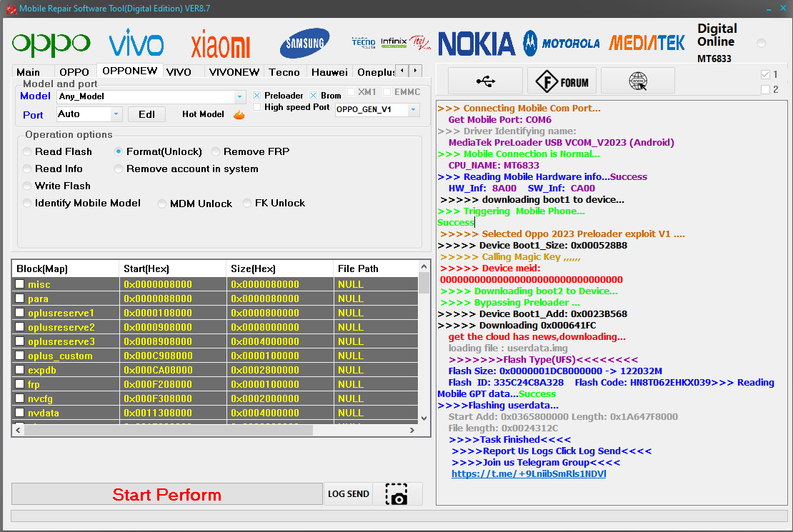Screen dimensions: 793x532
Task: Click the itel brand logo
Action: [420, 42]
